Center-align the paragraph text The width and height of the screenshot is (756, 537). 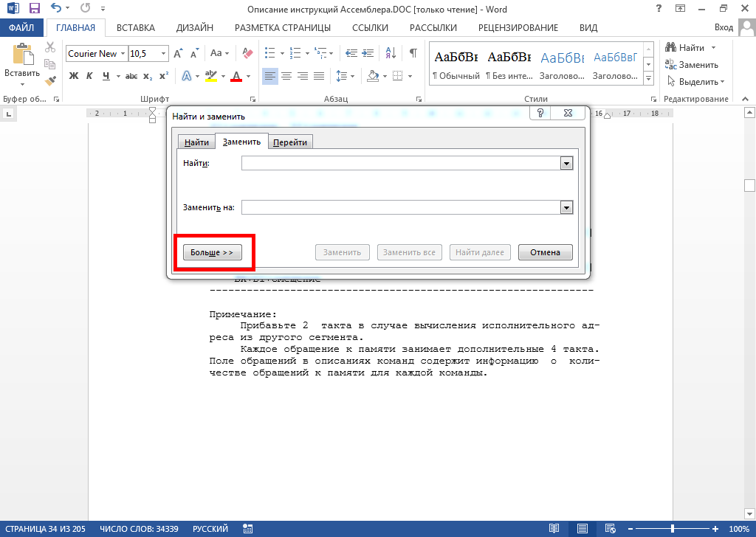(x=286, y=76)
